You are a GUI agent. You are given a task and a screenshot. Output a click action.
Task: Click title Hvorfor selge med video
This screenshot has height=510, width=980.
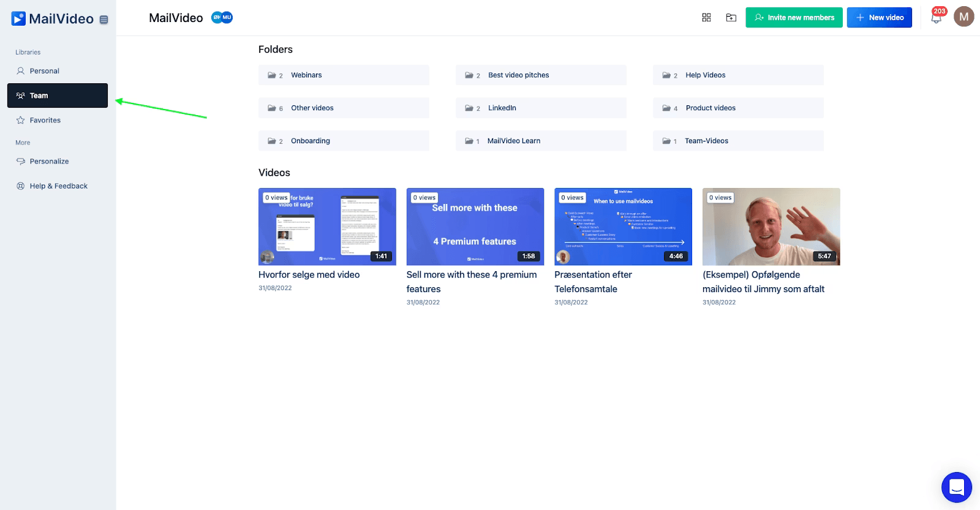point(309,275)
